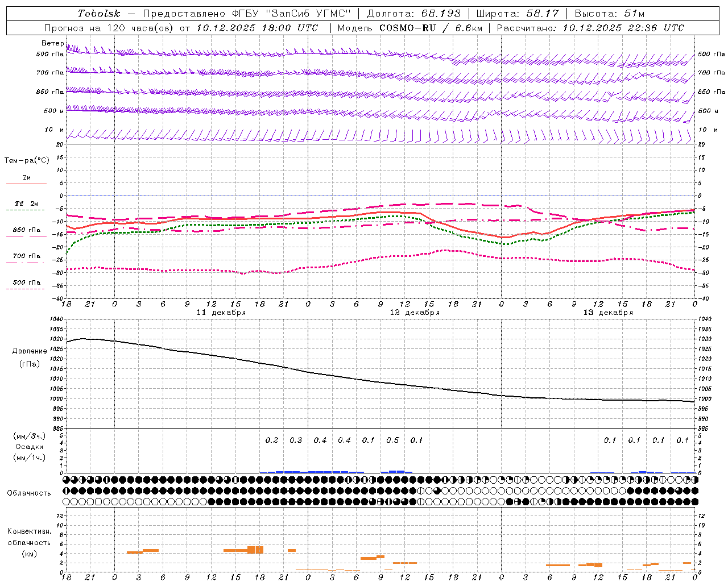This screenshot has width=728, height=582.
Task: Click the "0.3" precipitation value
Action: (296, 440)
